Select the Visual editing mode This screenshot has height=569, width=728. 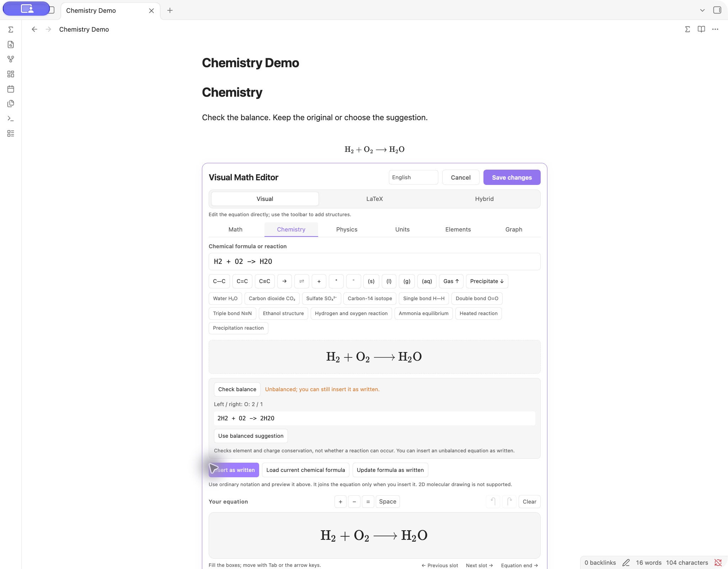click(x=265, y=199)
